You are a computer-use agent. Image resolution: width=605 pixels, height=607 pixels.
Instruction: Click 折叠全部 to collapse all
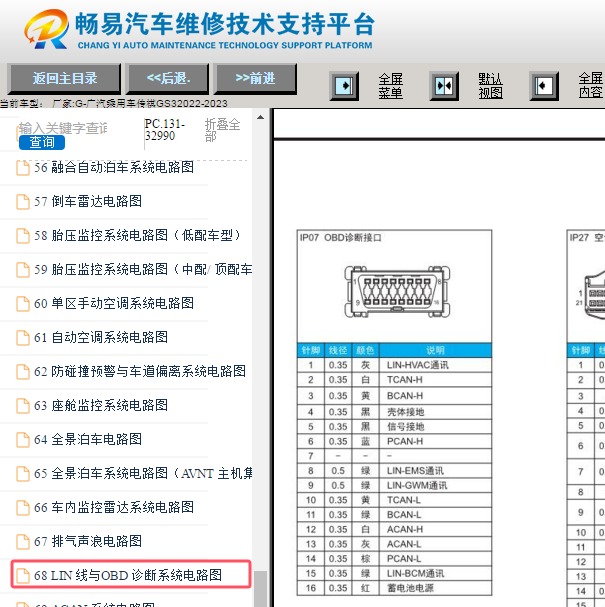tap(222, 130)
